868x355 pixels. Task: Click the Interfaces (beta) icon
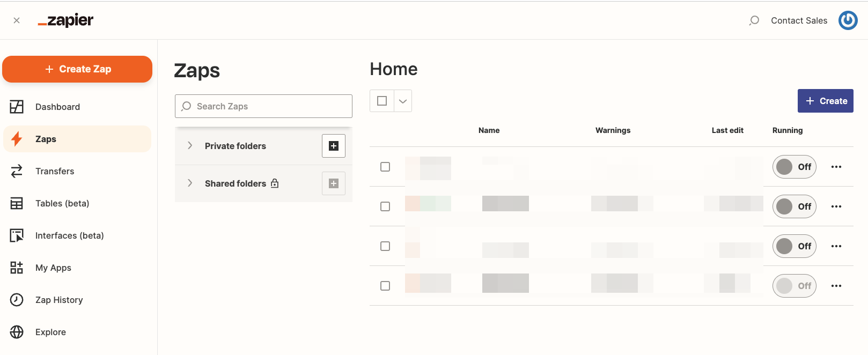click(x=17, y=235)
